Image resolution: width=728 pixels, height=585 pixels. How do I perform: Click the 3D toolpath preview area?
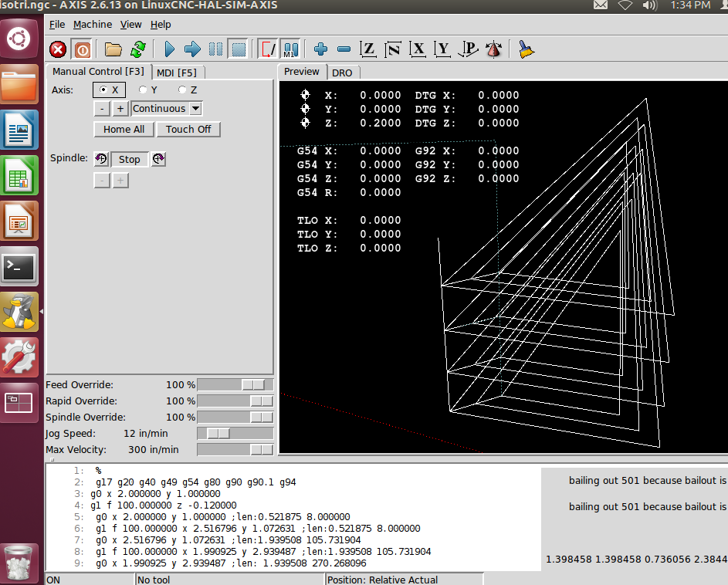click(x=503, y=267)
